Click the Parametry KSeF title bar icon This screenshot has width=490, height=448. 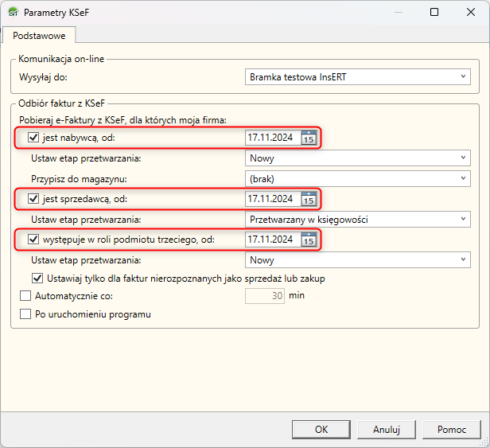(12, 13)
